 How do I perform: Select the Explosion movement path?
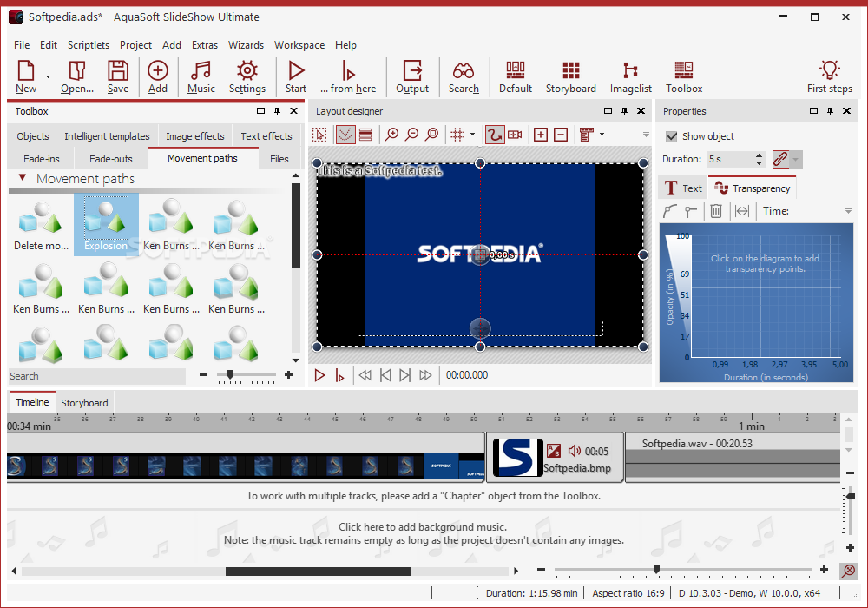tap(106, 225)
